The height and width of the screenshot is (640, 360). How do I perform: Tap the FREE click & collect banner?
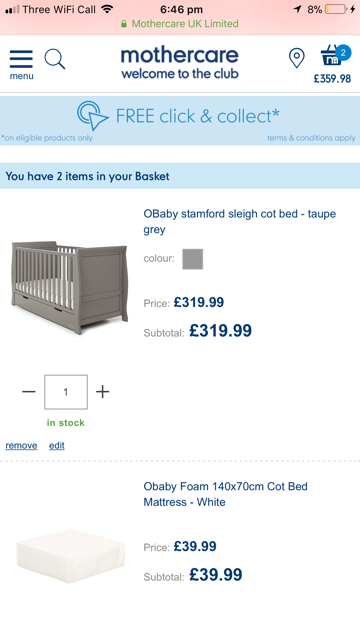[180, 120]
